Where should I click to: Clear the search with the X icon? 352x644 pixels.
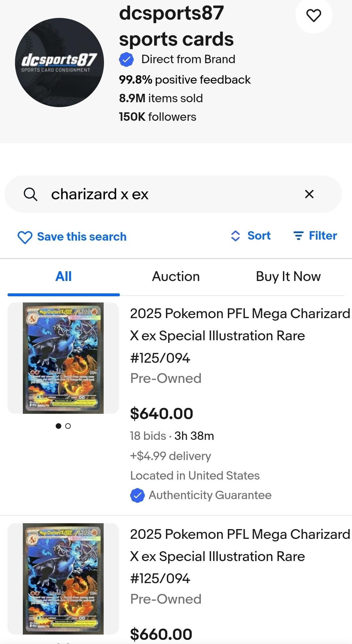pos(309,194)
